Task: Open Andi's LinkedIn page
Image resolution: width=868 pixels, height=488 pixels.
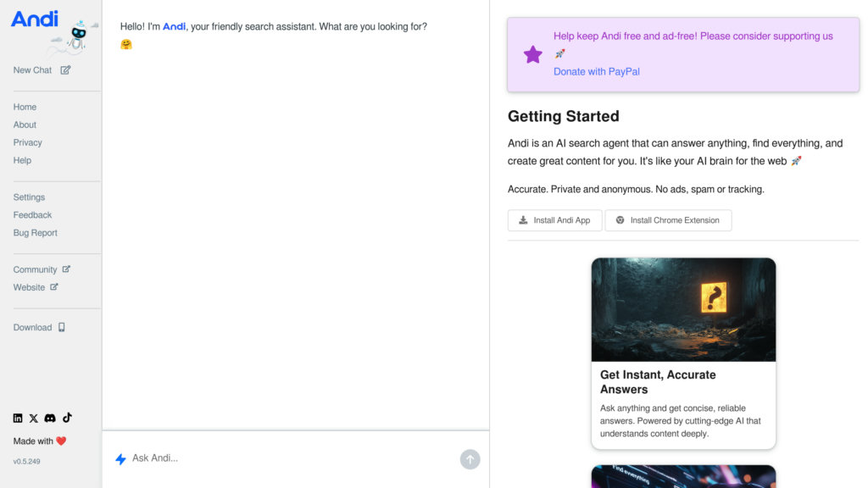Action: click(x=18, y=419)
